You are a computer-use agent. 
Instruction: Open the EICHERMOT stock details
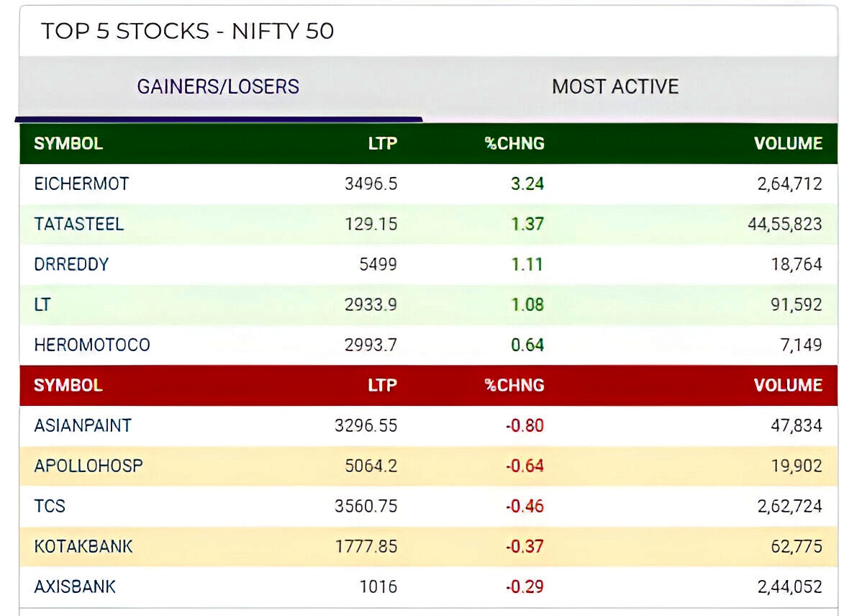tap(81, 184)
